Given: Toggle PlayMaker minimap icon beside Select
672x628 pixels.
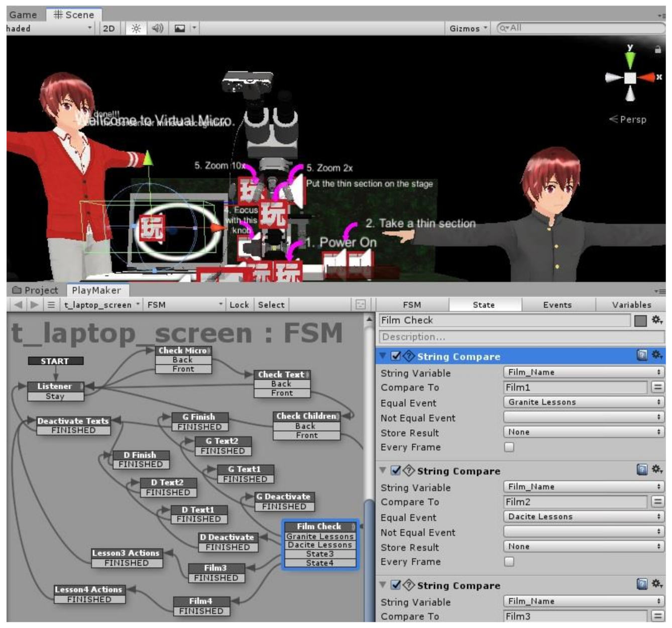Looking at the screenshot, I should point(360,304).
